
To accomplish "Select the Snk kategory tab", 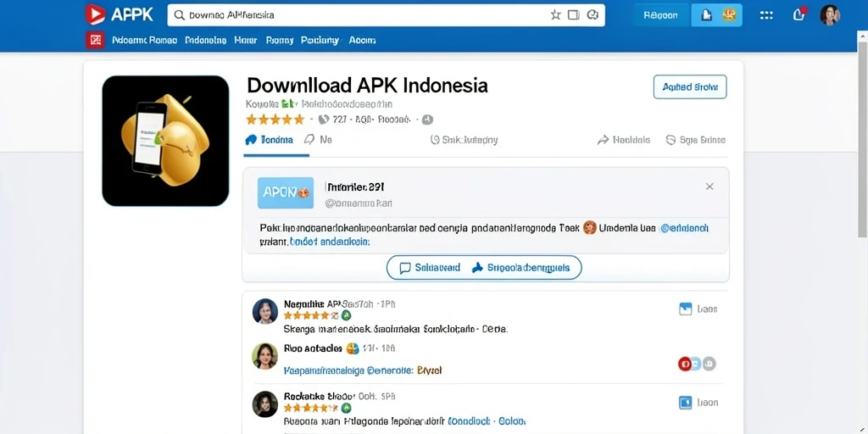I will (464, 140).
